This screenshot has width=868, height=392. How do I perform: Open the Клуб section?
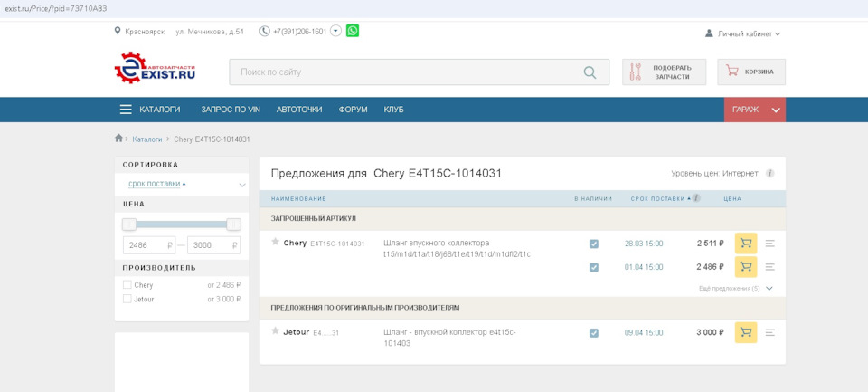pyautogui.click(x=393, y=110)
